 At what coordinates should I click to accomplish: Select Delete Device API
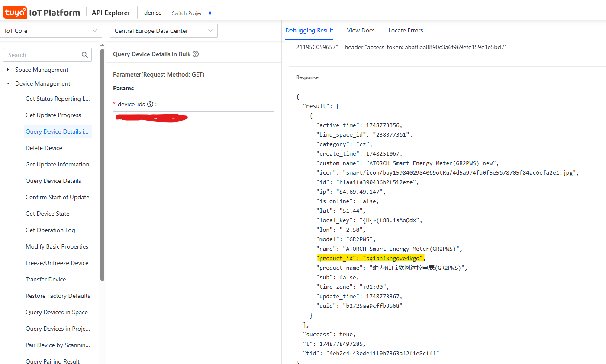[x=44, y=148]
